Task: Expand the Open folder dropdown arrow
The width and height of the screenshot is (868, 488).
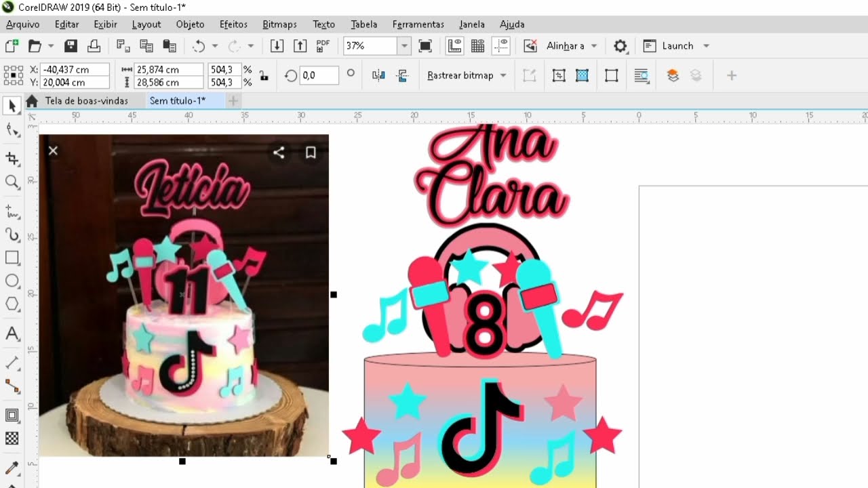Action: point(51,46)
